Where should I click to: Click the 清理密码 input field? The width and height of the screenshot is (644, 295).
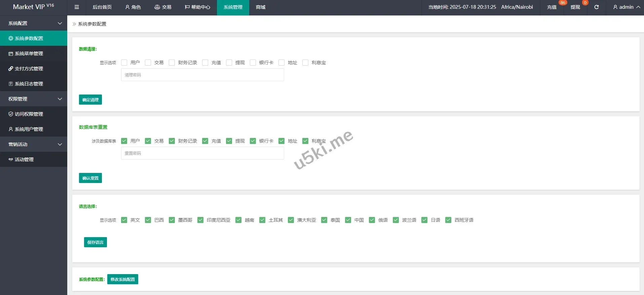click(x=202, y=75)
